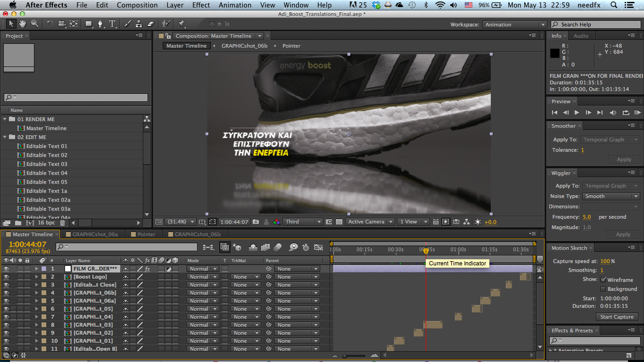Toggle the effects fx switch on FILM GRAIN layer

pos(148,269)
